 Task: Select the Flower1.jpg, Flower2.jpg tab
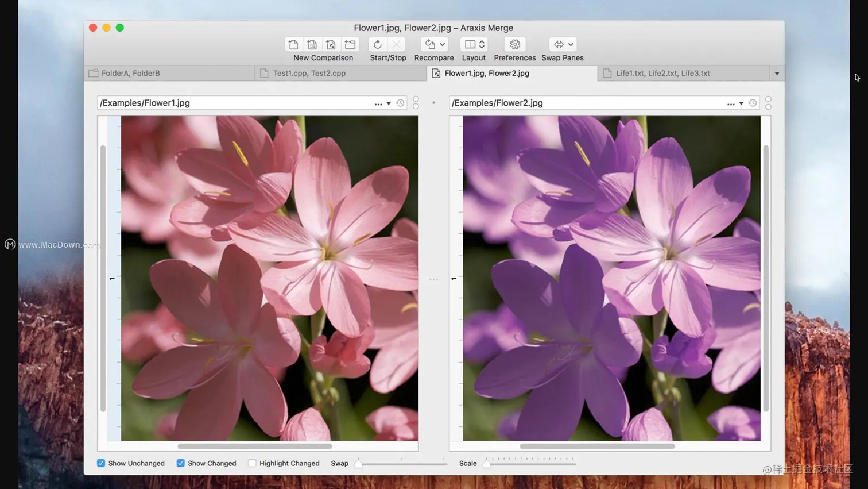tap(512, 73)
